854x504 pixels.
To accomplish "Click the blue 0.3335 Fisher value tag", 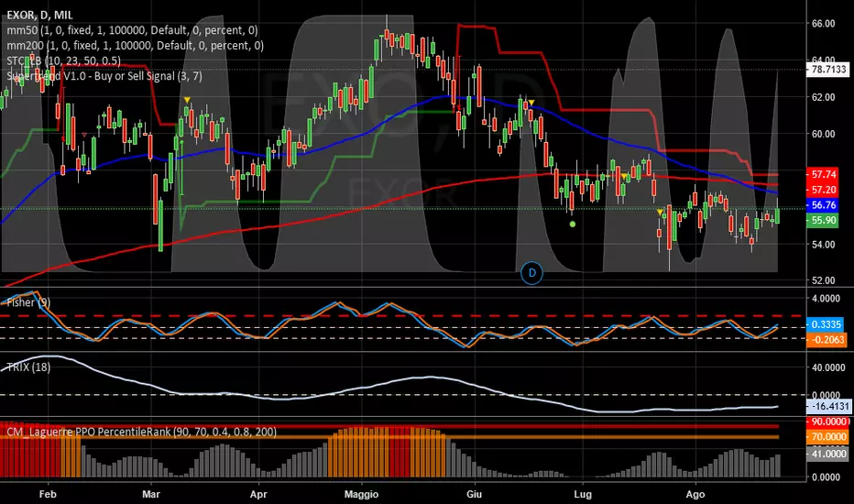I will click(826, 324).
